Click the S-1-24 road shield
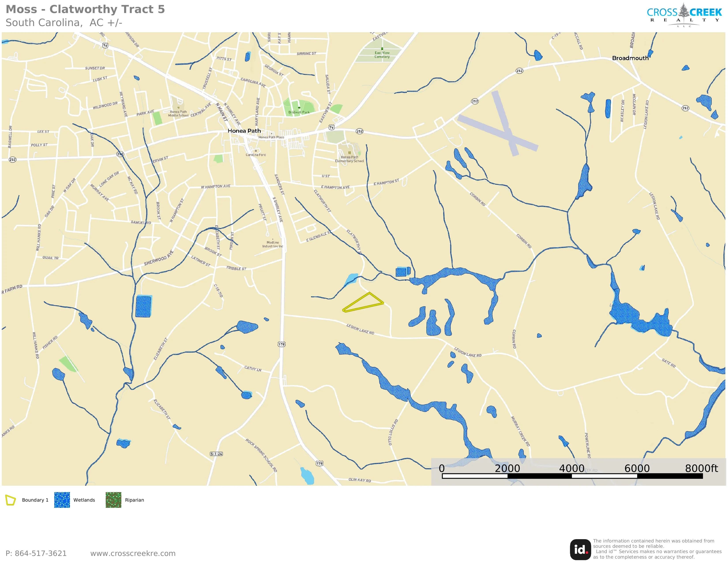This screenshot has width=728, height=563. point(216,454)
